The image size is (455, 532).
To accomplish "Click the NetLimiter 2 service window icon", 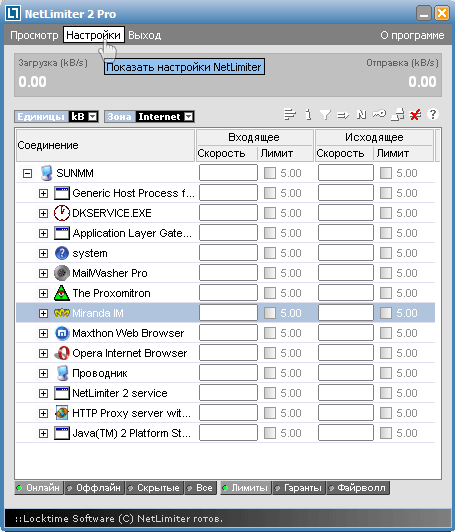I will pos(62,393).
